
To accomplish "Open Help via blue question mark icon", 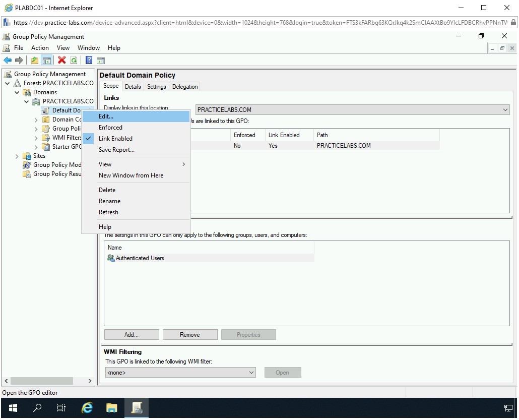I will pyautogui.click(x=89, y=61).
